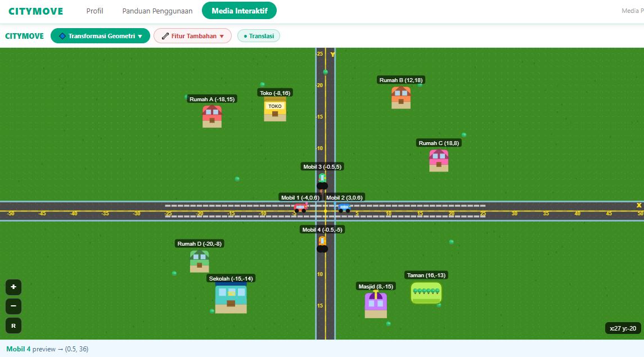Click the purple Masjid building
This screenshot has width=644, height=357.
pos(376,305)
